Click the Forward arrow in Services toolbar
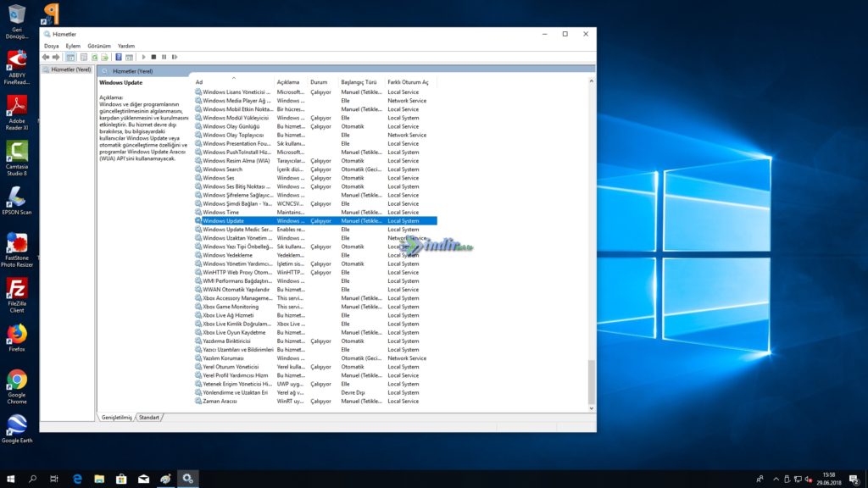868x488 pixels. [56, 57]
